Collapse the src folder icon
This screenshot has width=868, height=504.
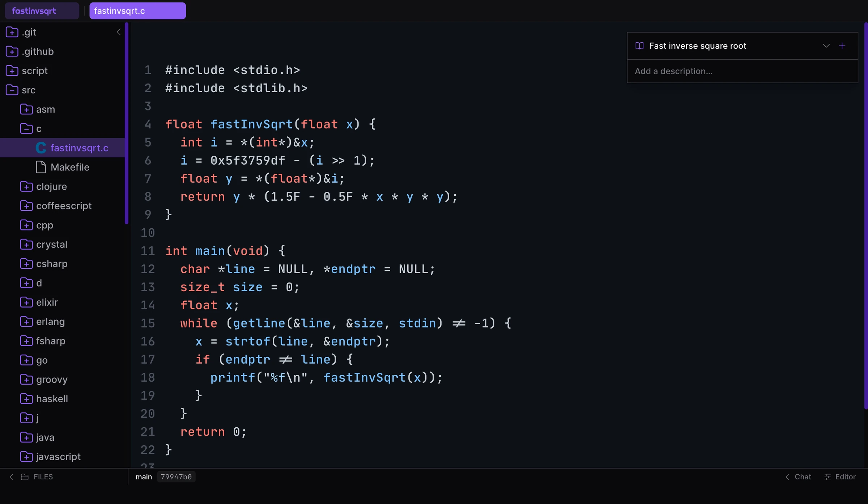12,90
